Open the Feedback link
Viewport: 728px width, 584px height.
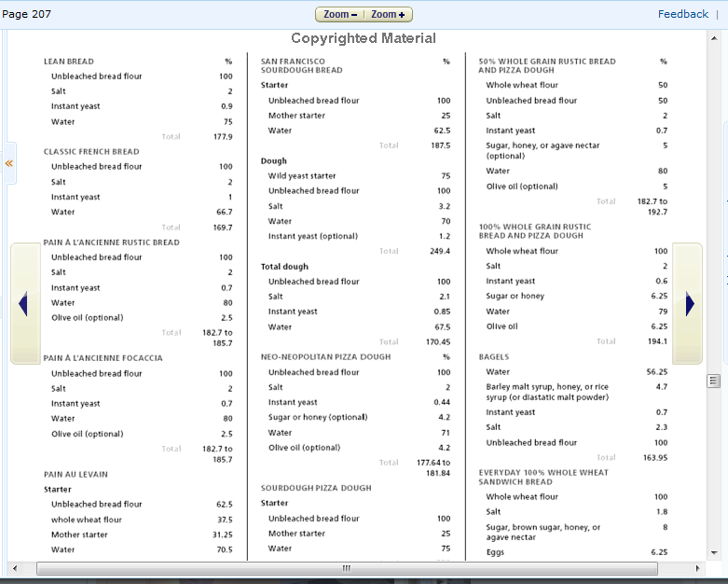(683, 14)
